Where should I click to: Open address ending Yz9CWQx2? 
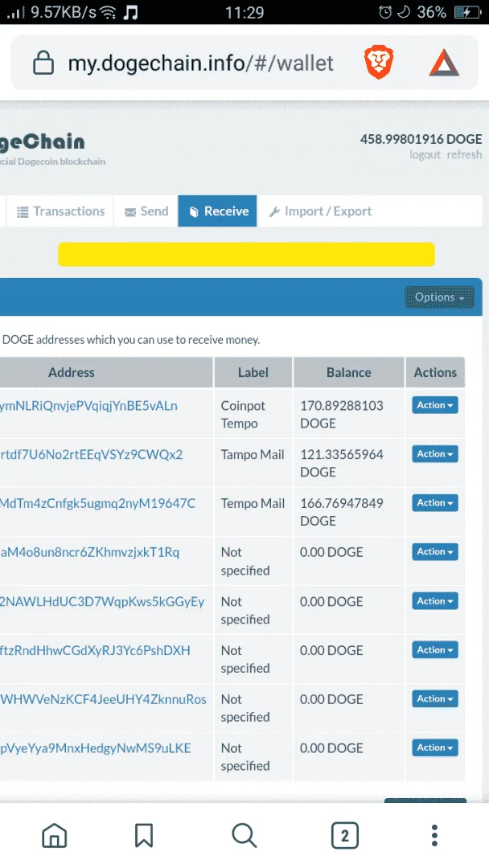tap(92, 454)
